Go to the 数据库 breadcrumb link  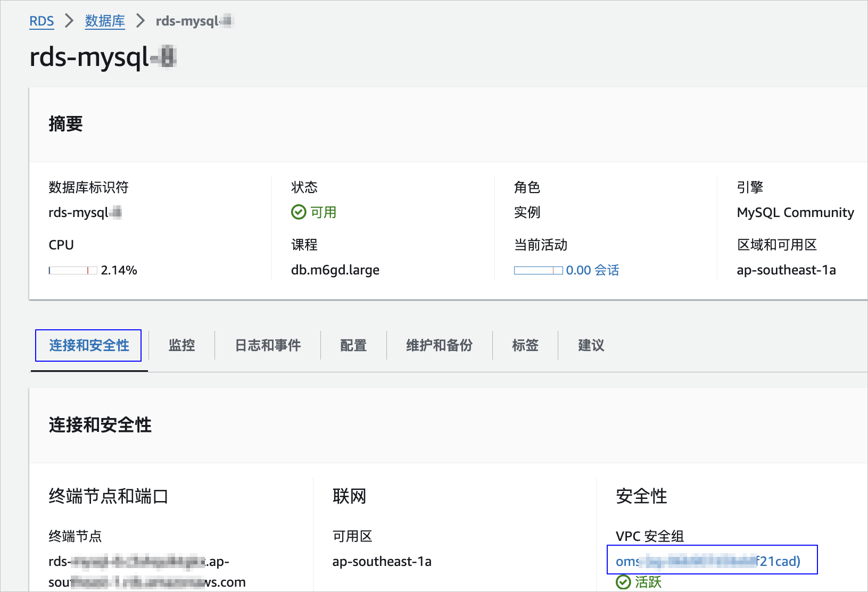pos(105,21)
